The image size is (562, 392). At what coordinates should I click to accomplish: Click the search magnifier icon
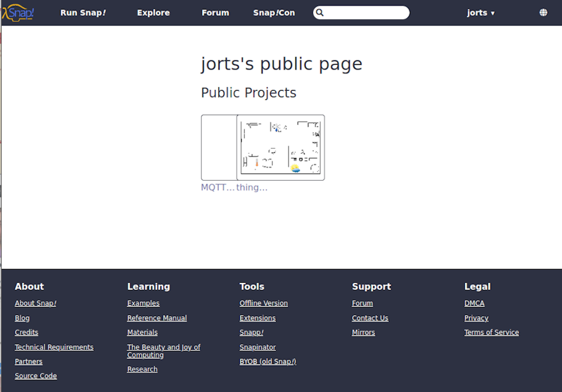click(x=320, y=13)
